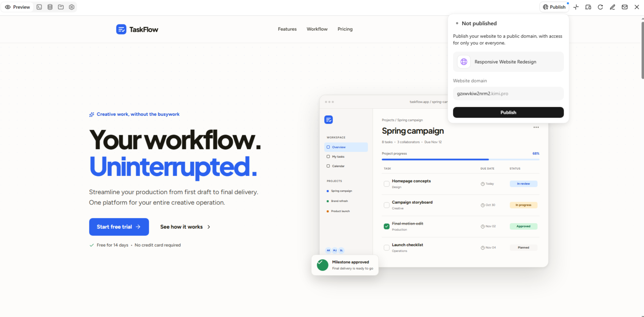The image size is (644, 317).
Task: Click the Approved status badge
Action: (x=523, y=226)
